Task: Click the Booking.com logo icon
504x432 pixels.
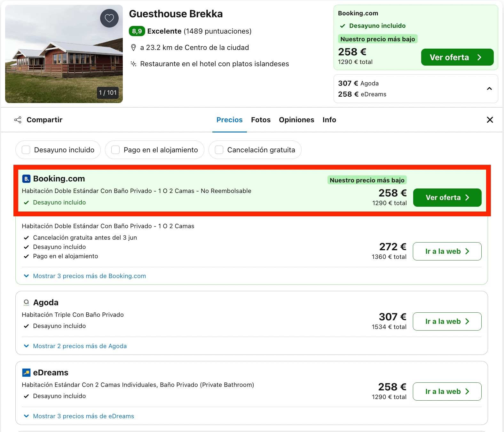Action: pos(26,179)
